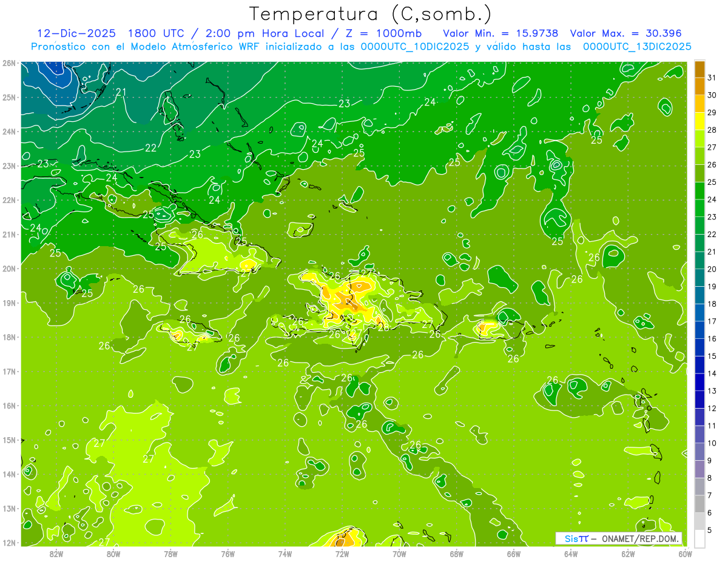The height and width of the screenshot is (562, 728).
Task: Click the purple swatch between 9 and 10
Action: pyautogui.click(x=699, y=452)
